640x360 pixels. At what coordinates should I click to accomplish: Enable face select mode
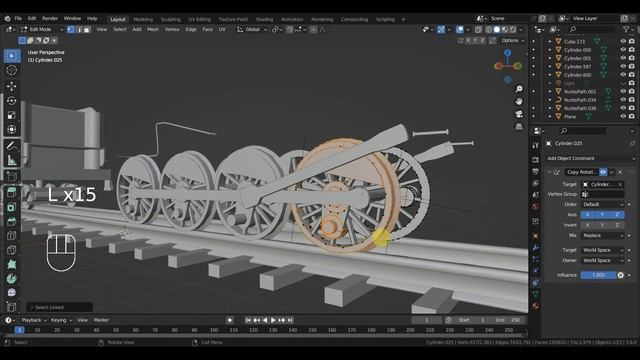pos(87,29)
